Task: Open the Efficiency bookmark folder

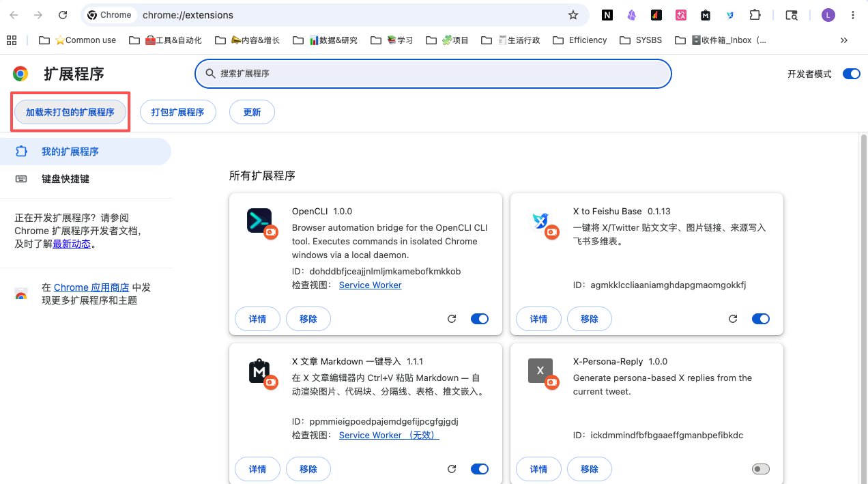Action: [579, 40]
